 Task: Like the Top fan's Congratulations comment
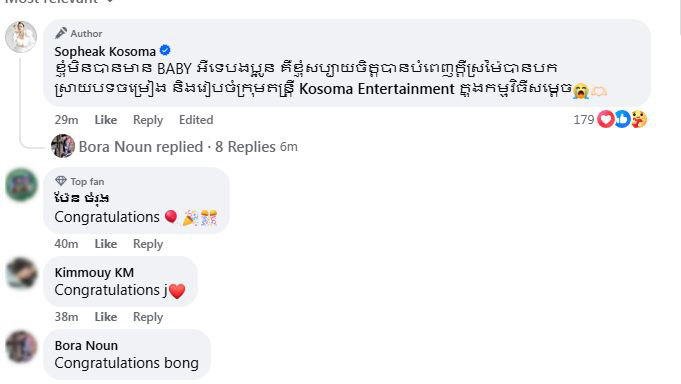pos(106,244)
